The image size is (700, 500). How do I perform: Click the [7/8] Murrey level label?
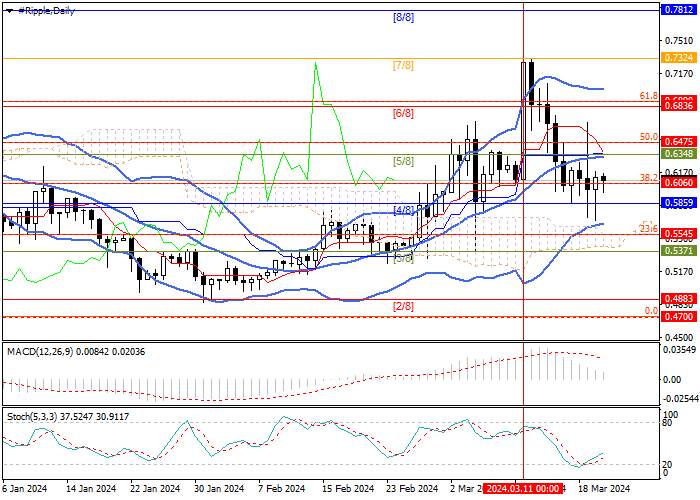403,66
